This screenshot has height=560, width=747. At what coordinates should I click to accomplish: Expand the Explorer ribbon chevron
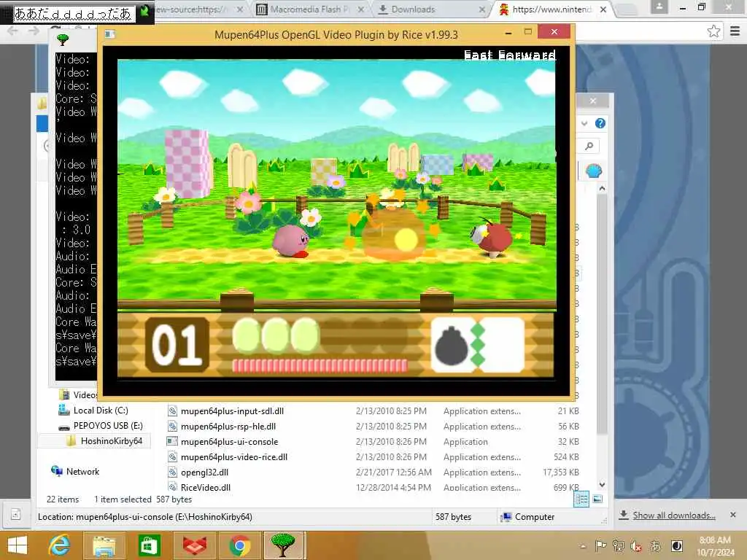584,123
